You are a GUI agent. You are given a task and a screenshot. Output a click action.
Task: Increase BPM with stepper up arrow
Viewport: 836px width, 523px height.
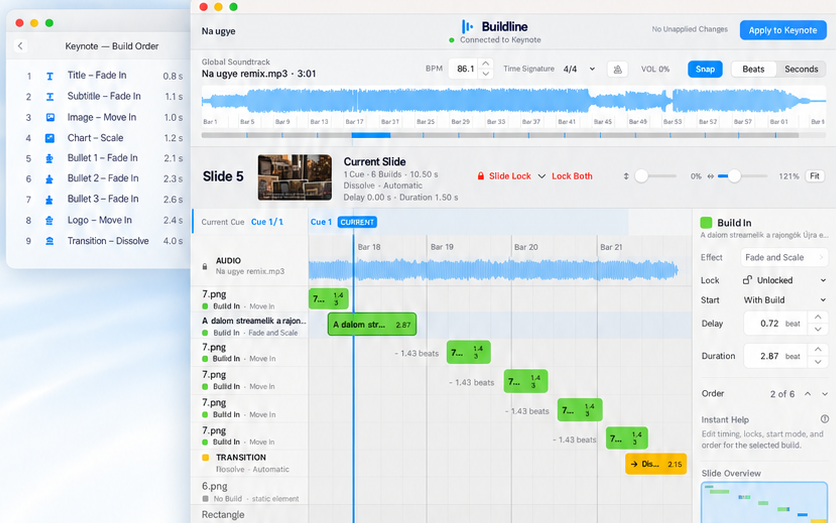point(485,63)
